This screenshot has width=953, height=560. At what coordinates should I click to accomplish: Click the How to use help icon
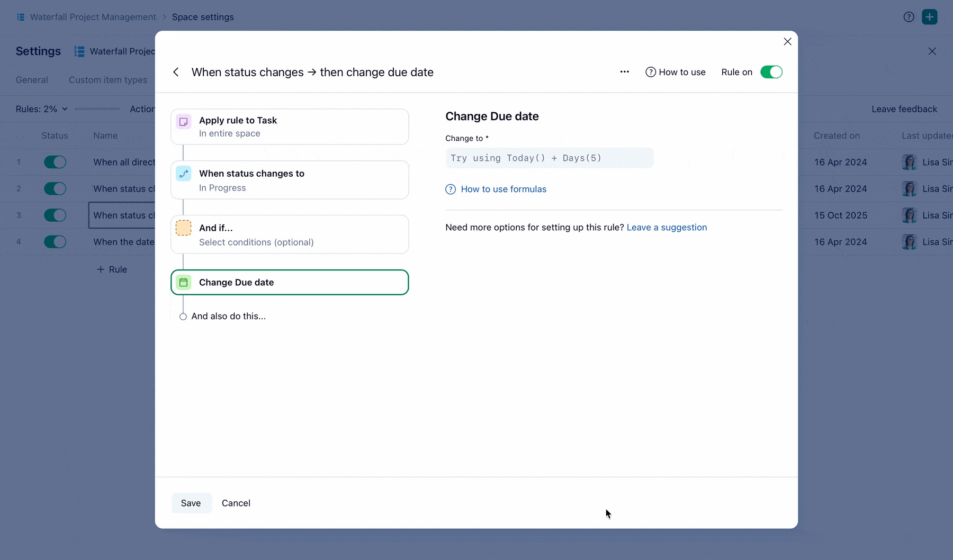650,72
